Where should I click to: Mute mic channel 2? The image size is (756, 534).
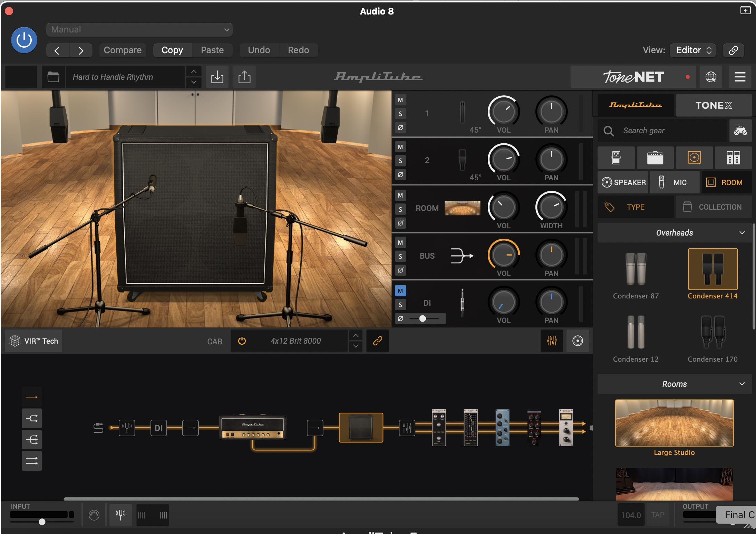(400, 147)
